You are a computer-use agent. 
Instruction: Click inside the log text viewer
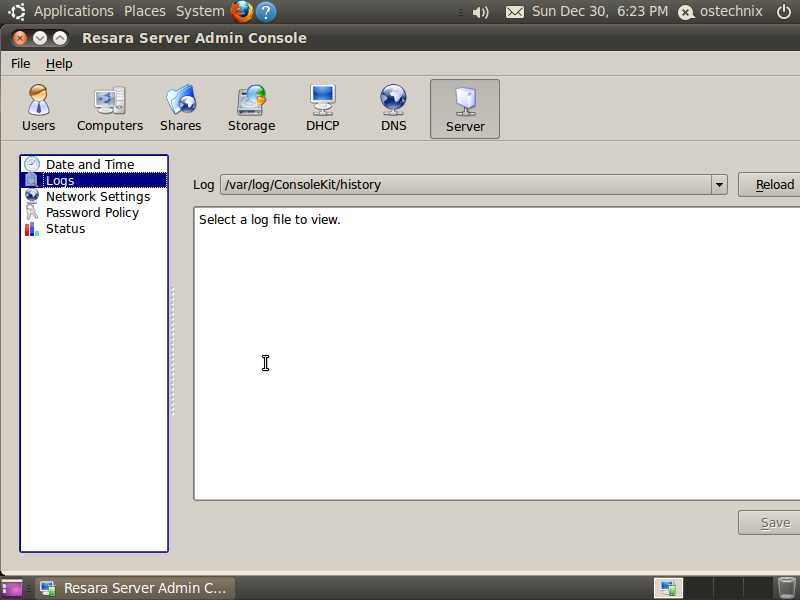pos(497,354)
